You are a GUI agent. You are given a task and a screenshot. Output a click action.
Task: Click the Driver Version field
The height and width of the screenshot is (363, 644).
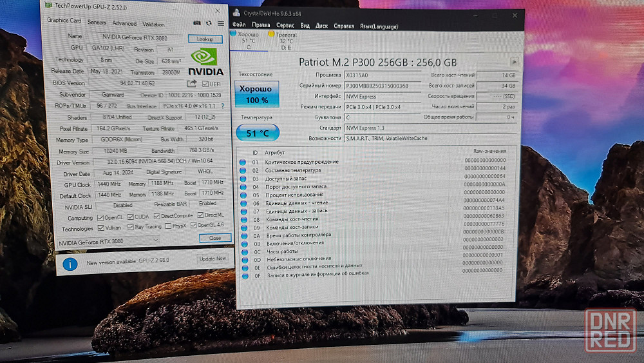tap(160, 162)
